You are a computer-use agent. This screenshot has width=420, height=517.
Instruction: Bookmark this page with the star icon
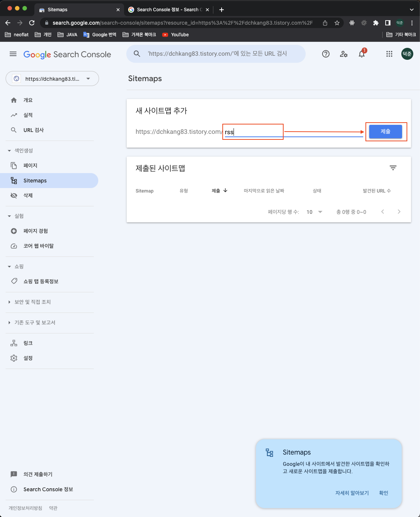coord(337,23)
